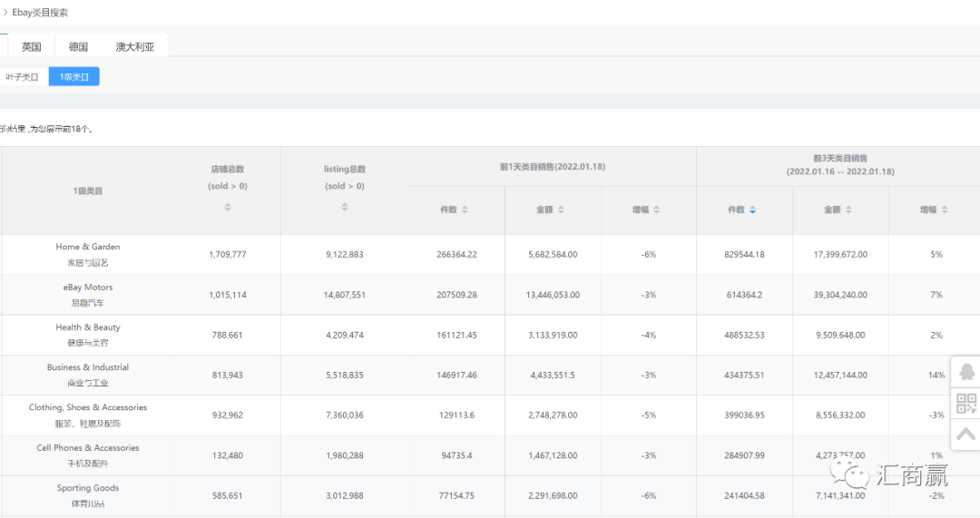Click amount 5,682,584.00 cell
The image size is (980, 518).
click(x=554, y=255)
